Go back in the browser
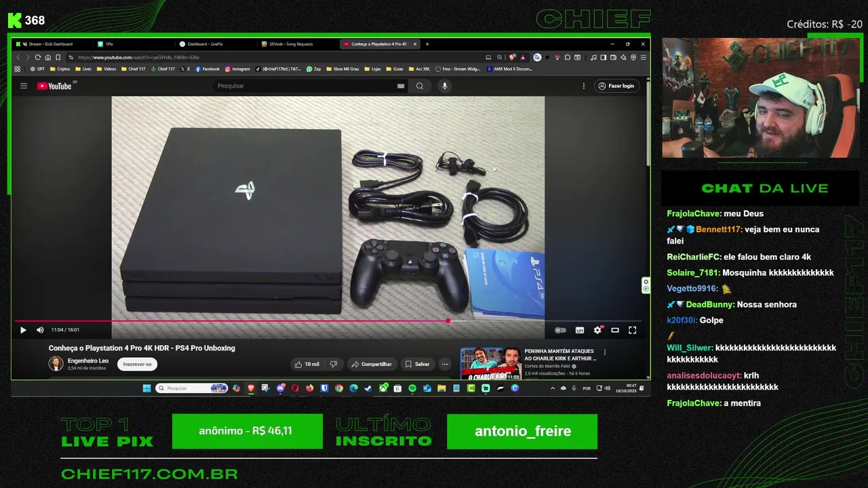This screenshot has width=868, height=488. click(18, 58)
